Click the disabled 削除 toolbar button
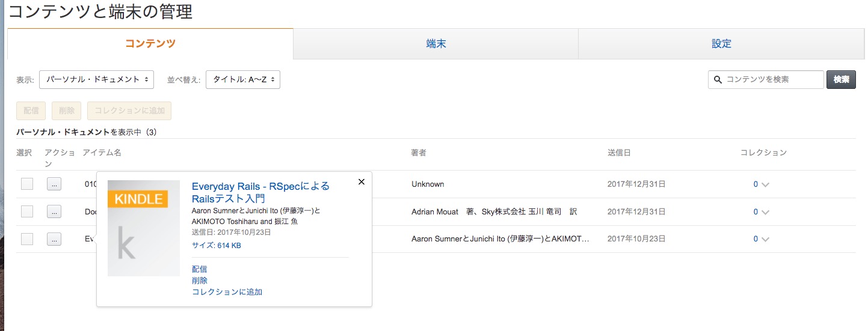This screenshot has width=868, height=331. point(67,111)
